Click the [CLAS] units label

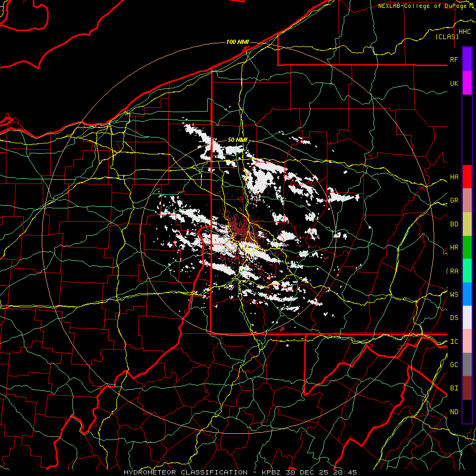click(447, 36)
